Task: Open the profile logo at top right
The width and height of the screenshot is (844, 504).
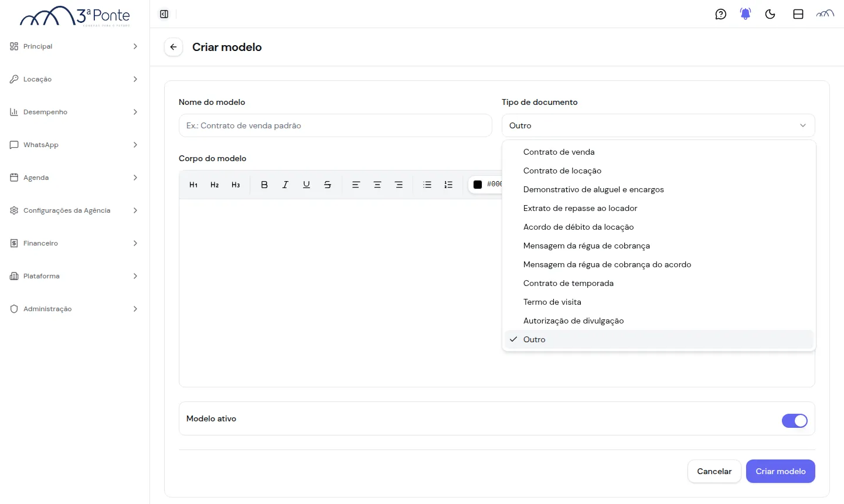Action: coord(825,14)
